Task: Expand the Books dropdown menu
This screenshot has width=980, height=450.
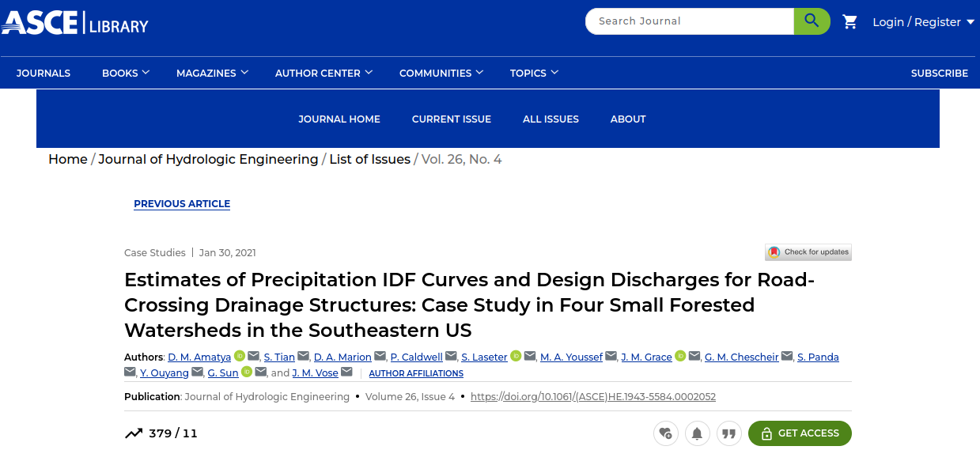Action: 125,73
